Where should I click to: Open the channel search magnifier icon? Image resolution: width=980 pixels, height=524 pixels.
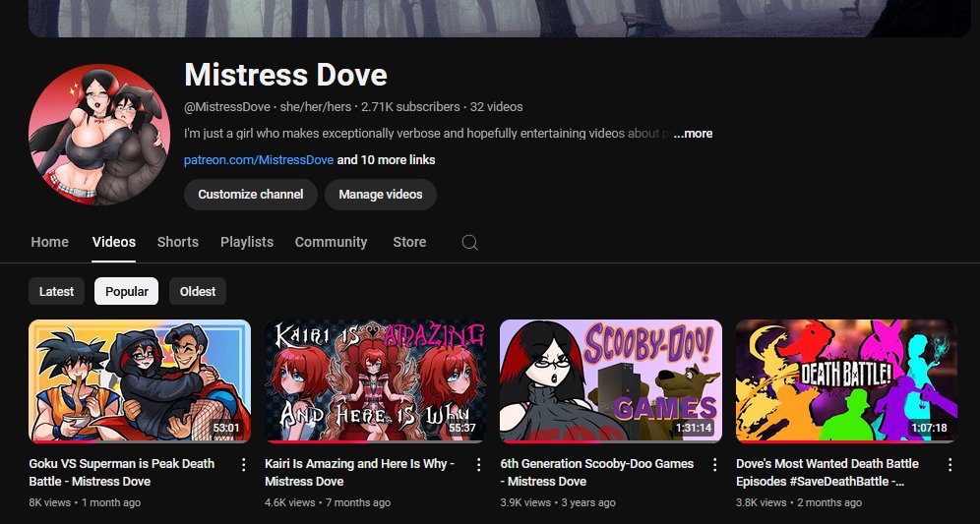tap(470, 242)
